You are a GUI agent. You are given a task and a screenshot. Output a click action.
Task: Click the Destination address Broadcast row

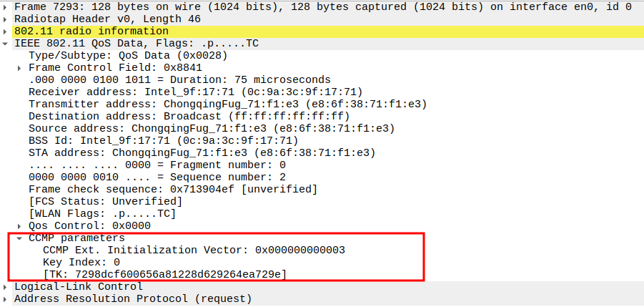tap(189, 117)
